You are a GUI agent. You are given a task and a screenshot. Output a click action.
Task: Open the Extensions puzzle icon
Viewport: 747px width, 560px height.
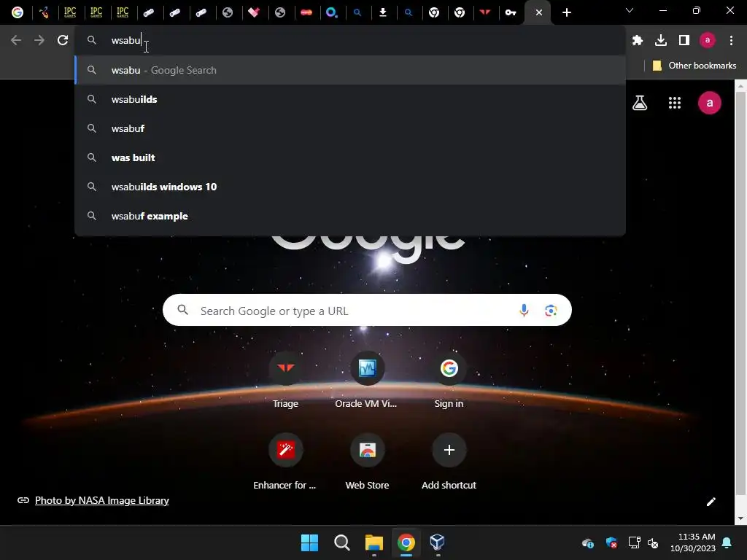click(x=638, y=41)
